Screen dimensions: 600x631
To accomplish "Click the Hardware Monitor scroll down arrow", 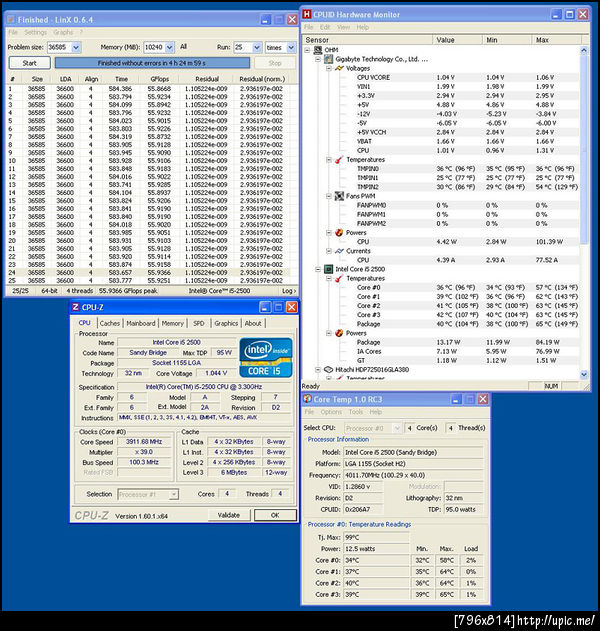I will (x=584, y=374).
